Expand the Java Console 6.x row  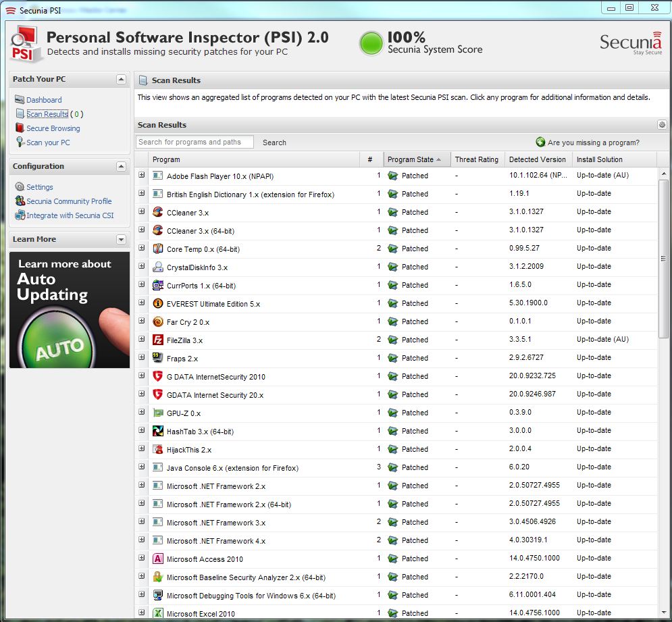pos(141,467)
